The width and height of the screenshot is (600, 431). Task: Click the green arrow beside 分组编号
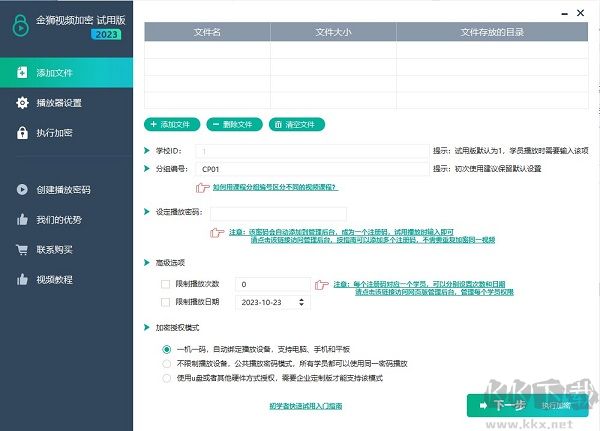(147, 168)
